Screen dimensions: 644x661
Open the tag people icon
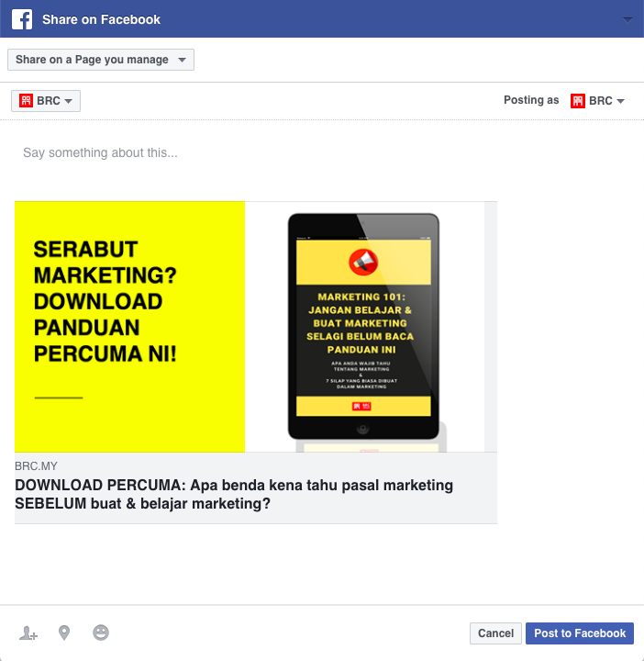(x=28, y=633)
